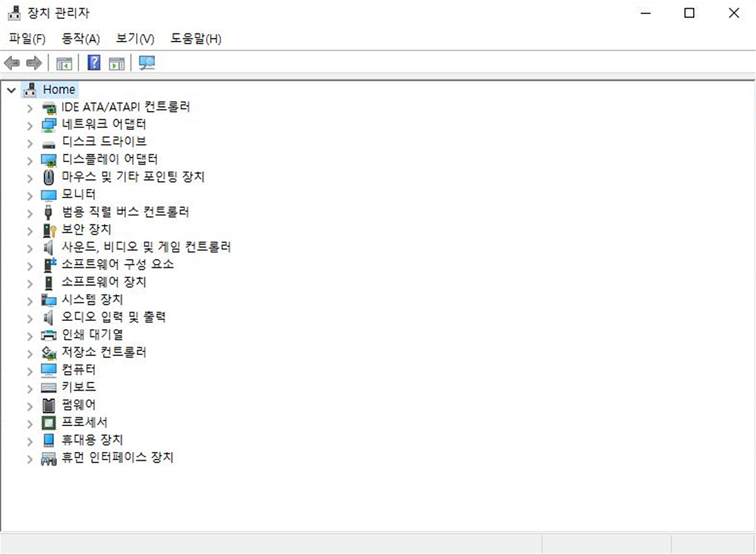Screen dimensions: 756x554
Task: Open the 파일(F) menu
Action: (x=27, y=38)
